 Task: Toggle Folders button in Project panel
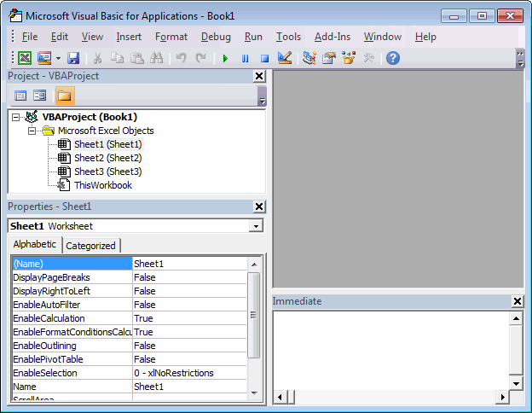point(65,96)
